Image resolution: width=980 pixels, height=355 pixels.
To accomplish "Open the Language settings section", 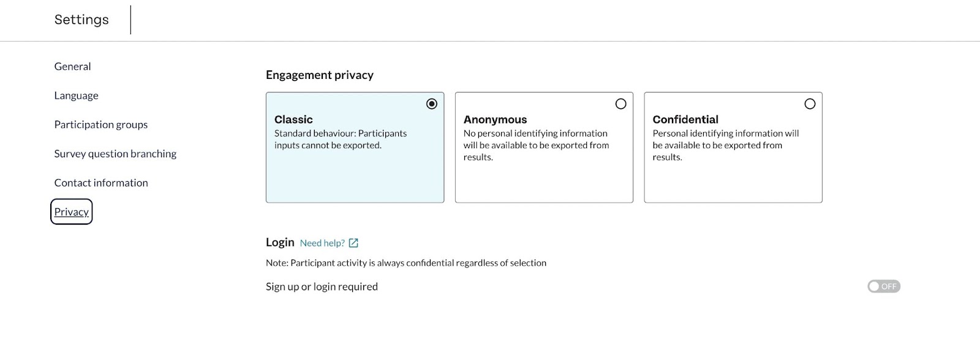I will (x=76, y=95).
